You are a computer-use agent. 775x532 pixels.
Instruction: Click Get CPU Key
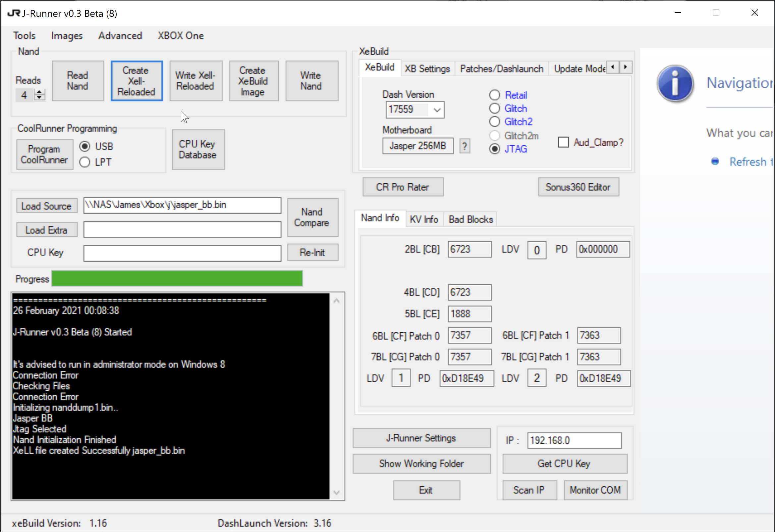564,463
